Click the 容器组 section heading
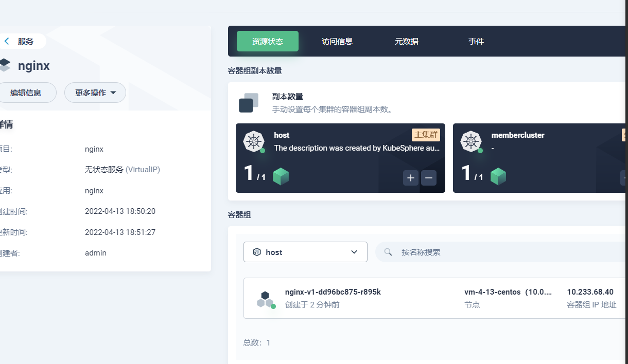628x364 pixels. [239, 214]
